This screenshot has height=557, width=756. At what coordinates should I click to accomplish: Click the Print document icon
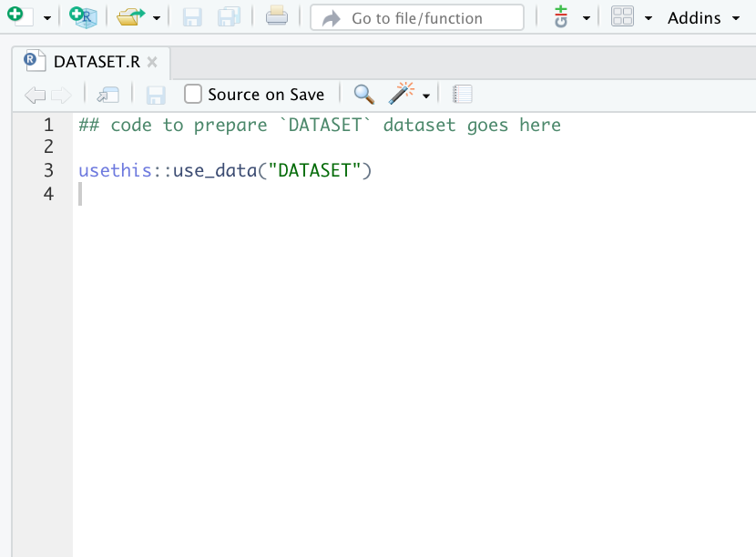[277, 17]
